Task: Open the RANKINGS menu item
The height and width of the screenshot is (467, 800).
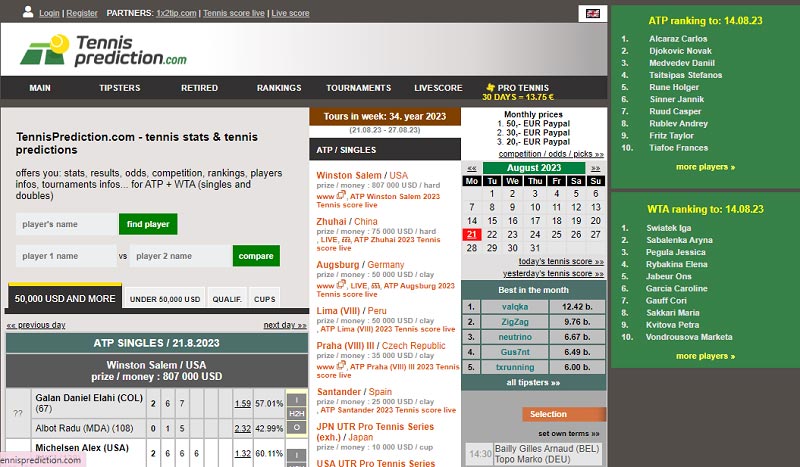Action: 279,88
